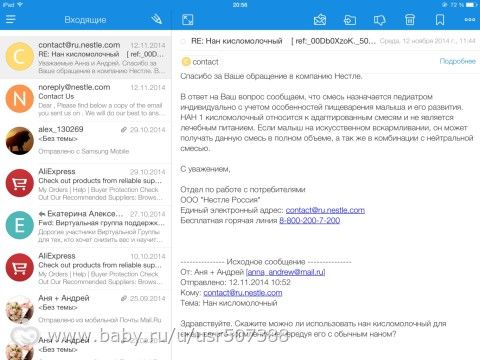480x360 pixels.
Task: Toggle unread dot beside message subject
Action: 183,41
